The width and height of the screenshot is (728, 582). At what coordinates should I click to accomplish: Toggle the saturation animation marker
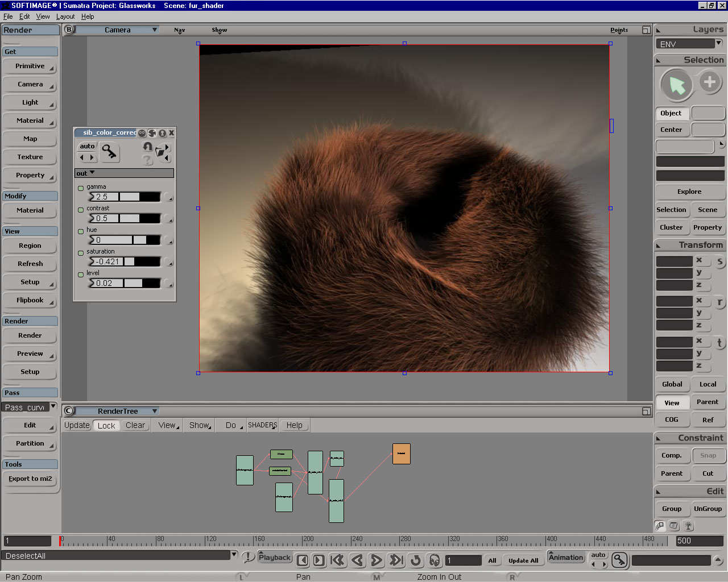pyautogui.click(x=81, y=253)
